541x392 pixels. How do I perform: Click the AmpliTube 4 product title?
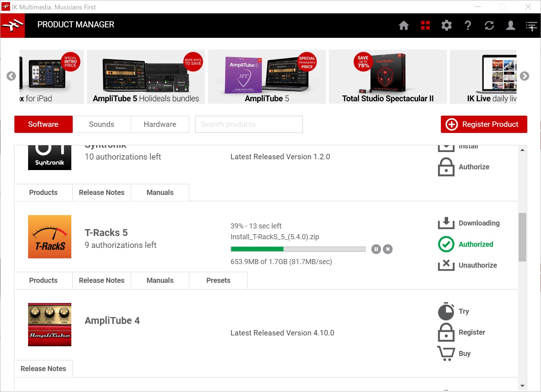(112, 321)
